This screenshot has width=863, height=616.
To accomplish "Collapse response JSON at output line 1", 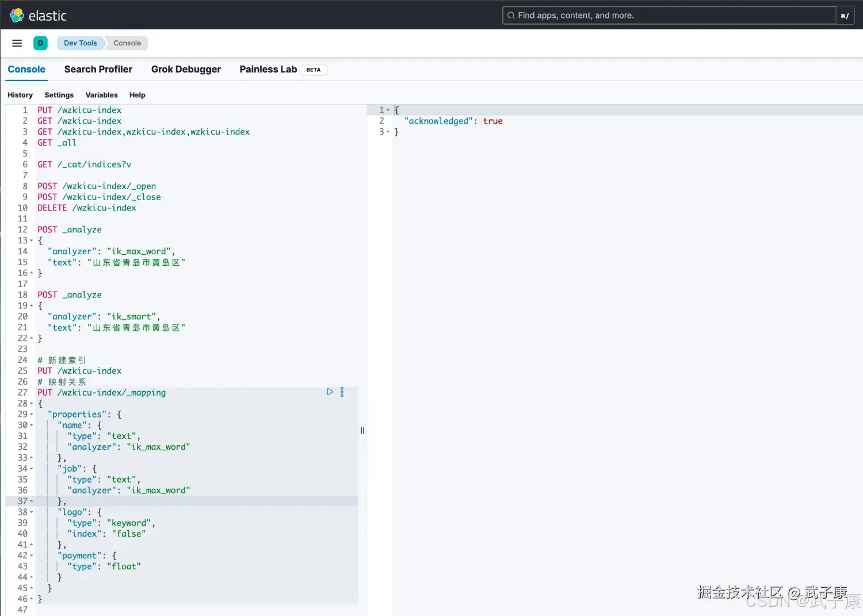I will pos(388,110).
